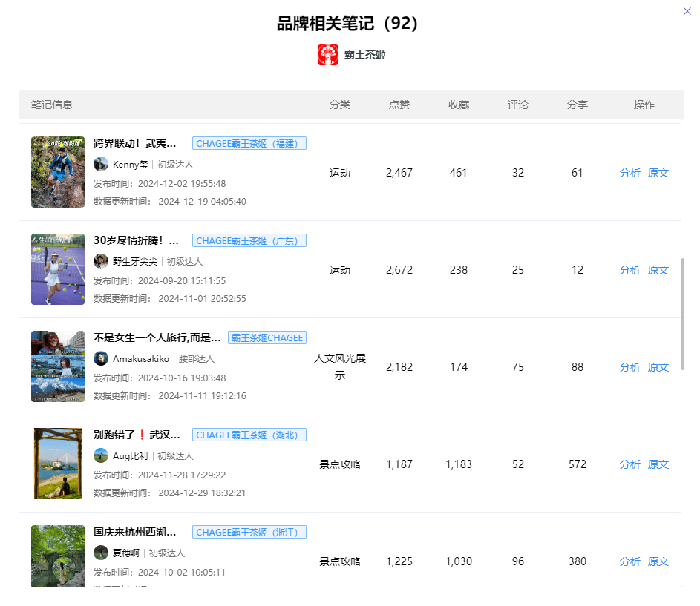Open note title 跨界联动！武夷...

(x=135, y=143)
